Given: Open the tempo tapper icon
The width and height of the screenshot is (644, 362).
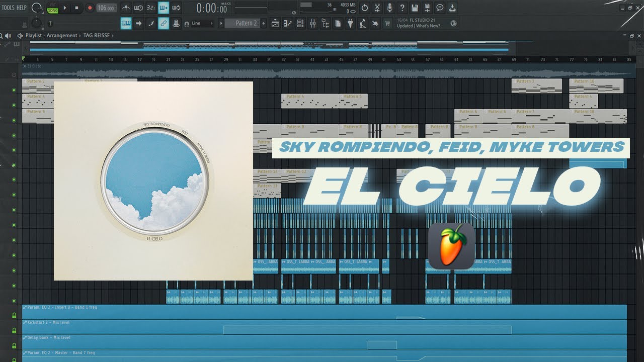Looking at the screenshot, I should pos(363,23).
